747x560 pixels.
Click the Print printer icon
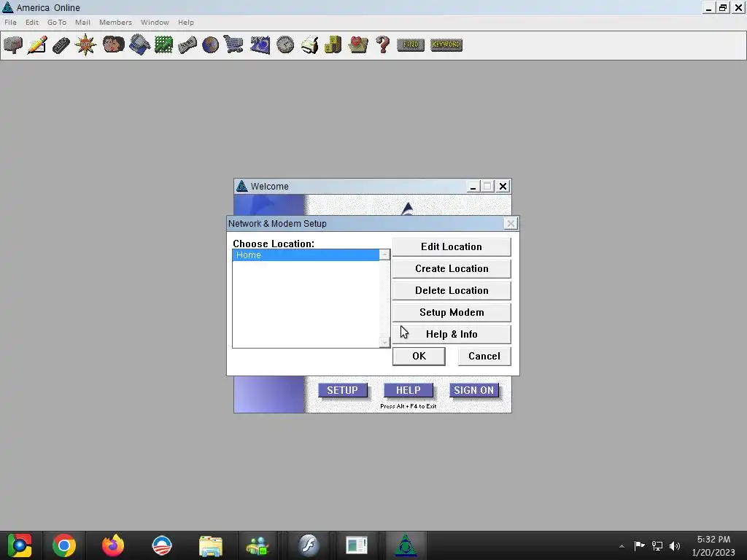(309, 45)
